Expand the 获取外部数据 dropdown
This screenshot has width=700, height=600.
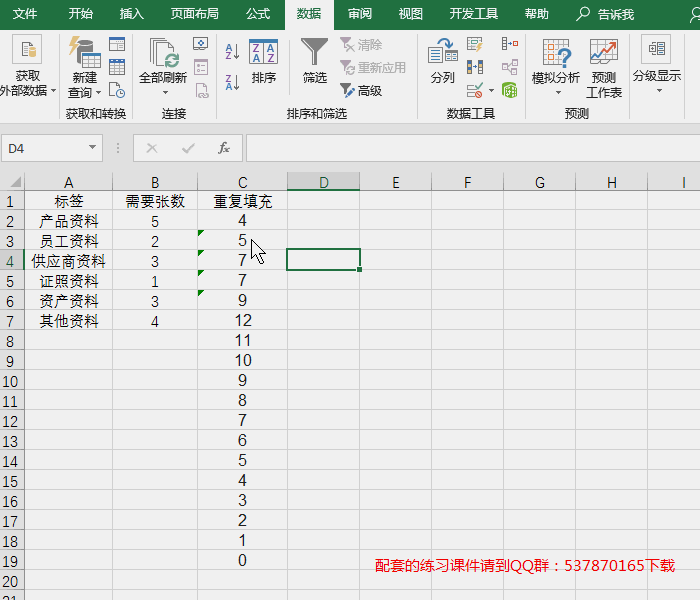(x=54, y=91)
